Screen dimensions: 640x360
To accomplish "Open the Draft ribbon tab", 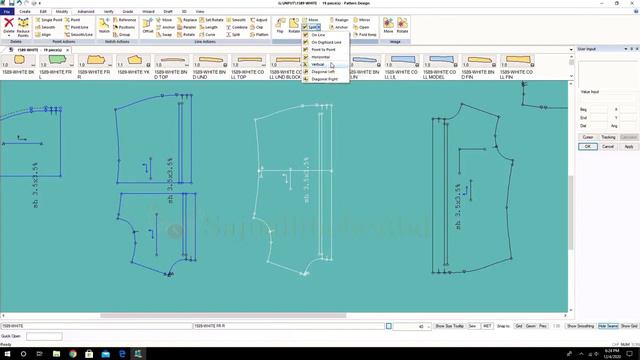I will pos(168,11).
